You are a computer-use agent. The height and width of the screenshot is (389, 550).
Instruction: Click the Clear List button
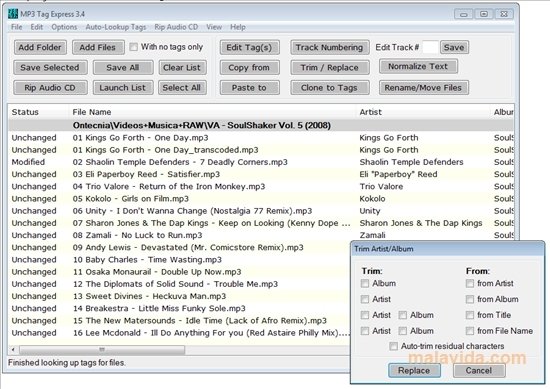(182, 67)
